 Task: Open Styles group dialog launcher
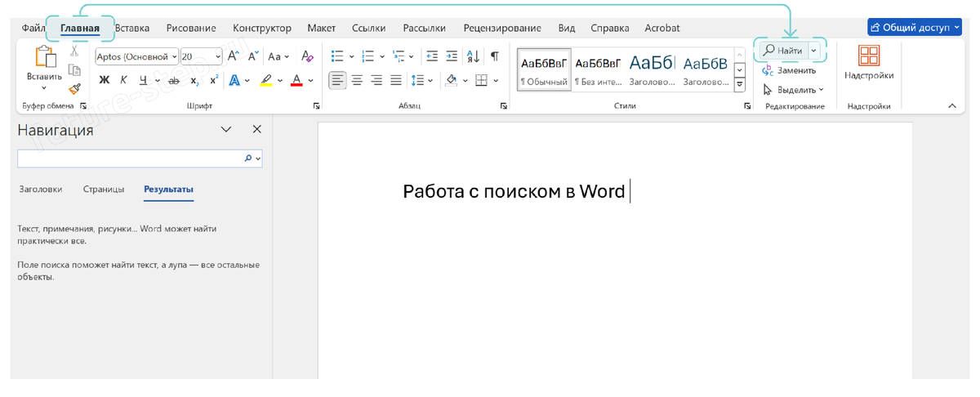coord(747,106)
